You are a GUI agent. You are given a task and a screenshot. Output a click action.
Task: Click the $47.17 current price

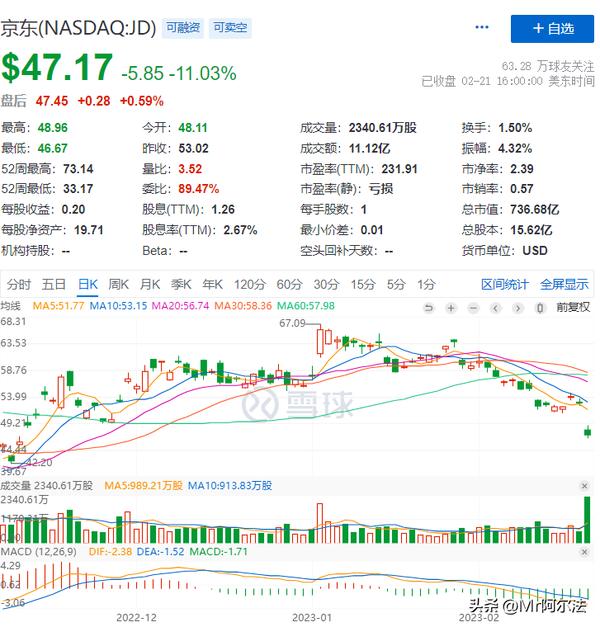tap(57, 67)
